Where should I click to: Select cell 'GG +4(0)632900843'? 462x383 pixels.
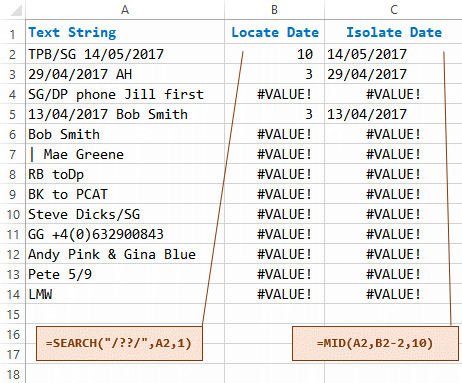[125, 234]
